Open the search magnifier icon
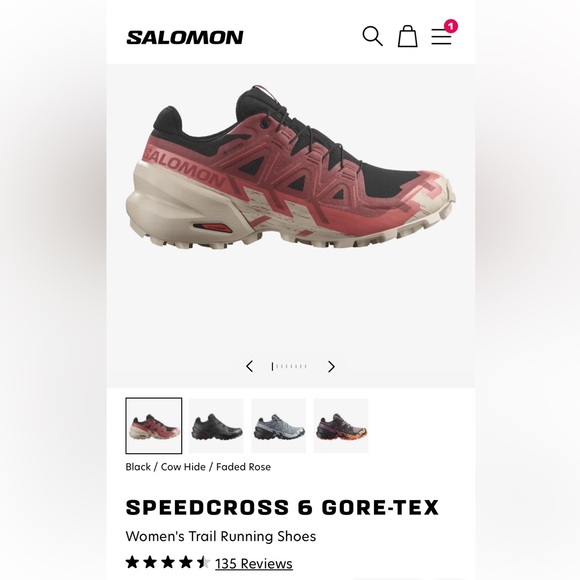 (x=372, y=36)
